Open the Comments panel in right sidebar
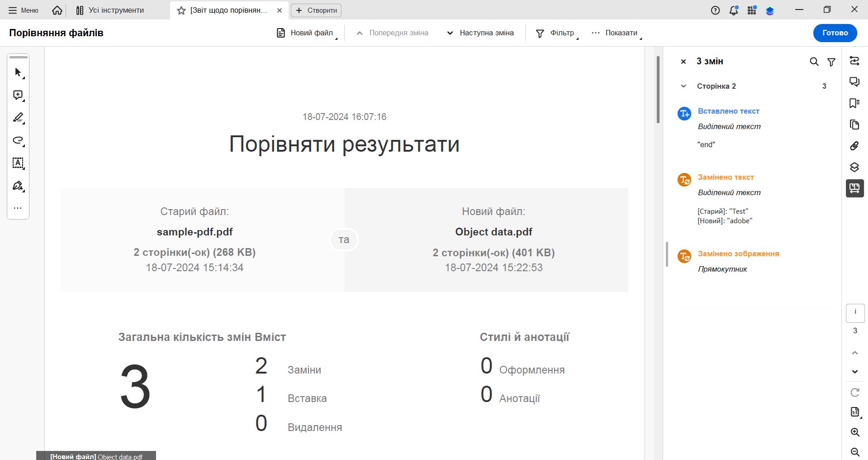Image resolution: width=868 pixels, height=460 pixels. [x=854, y=81]
